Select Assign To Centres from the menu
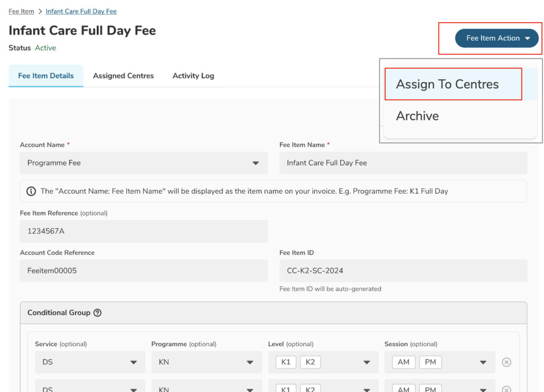Viewport: 544px width, 392px height. click(447, 84)
